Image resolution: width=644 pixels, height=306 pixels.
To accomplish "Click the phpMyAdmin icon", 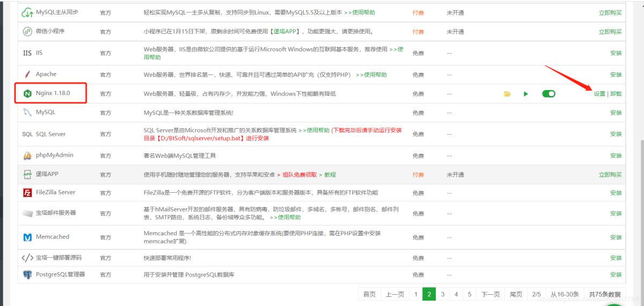I will pos(27,155).
